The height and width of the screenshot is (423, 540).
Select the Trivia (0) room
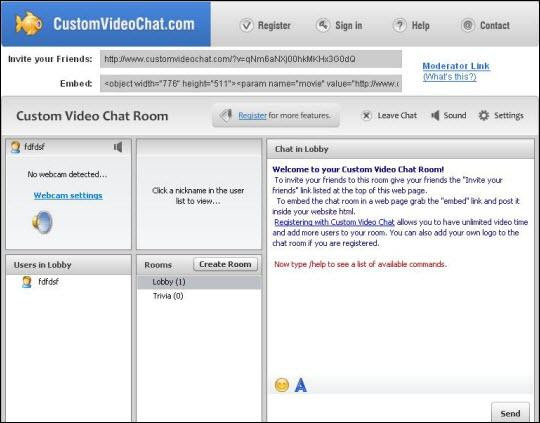[199, 296]
